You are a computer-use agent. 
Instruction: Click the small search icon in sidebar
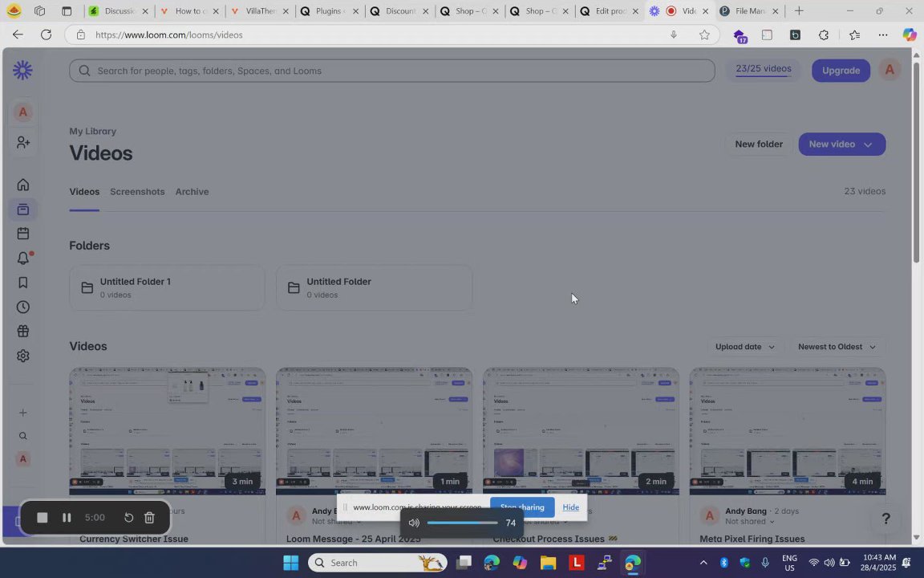(23, 437)
